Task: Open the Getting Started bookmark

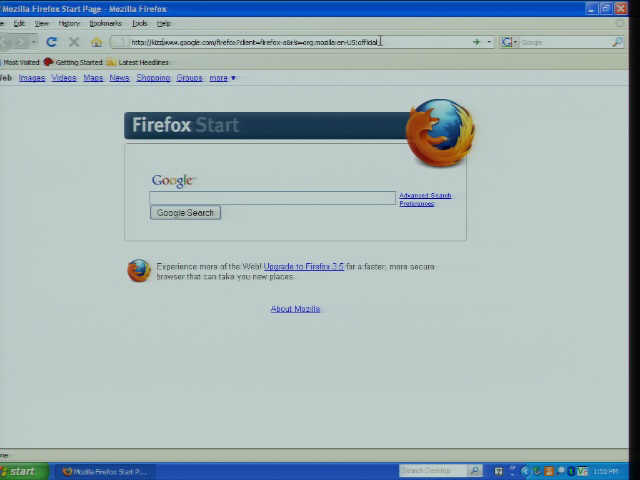Action: click(73, 62)
